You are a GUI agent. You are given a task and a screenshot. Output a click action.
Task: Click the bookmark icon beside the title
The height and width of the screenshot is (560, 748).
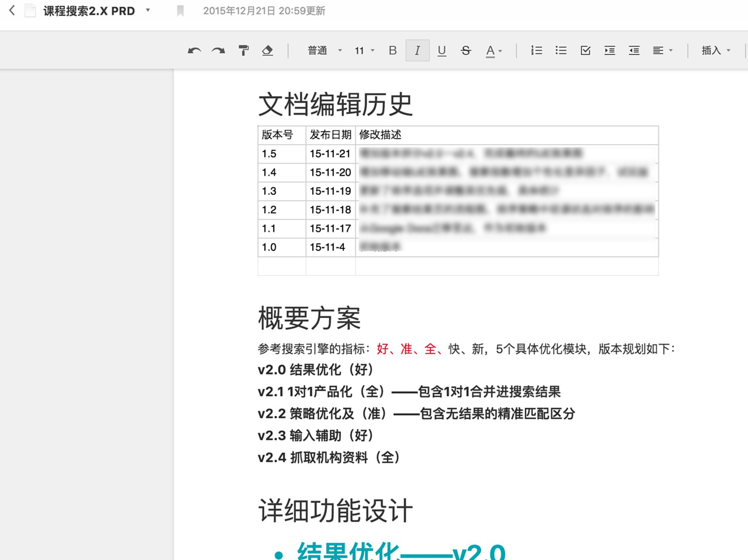tap(180, 11)
